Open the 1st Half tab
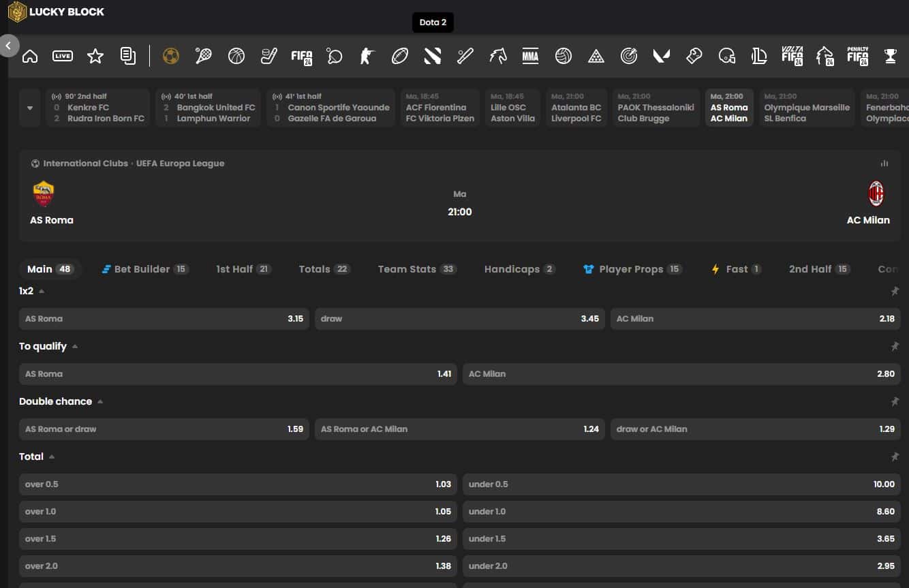 (244, 269)
